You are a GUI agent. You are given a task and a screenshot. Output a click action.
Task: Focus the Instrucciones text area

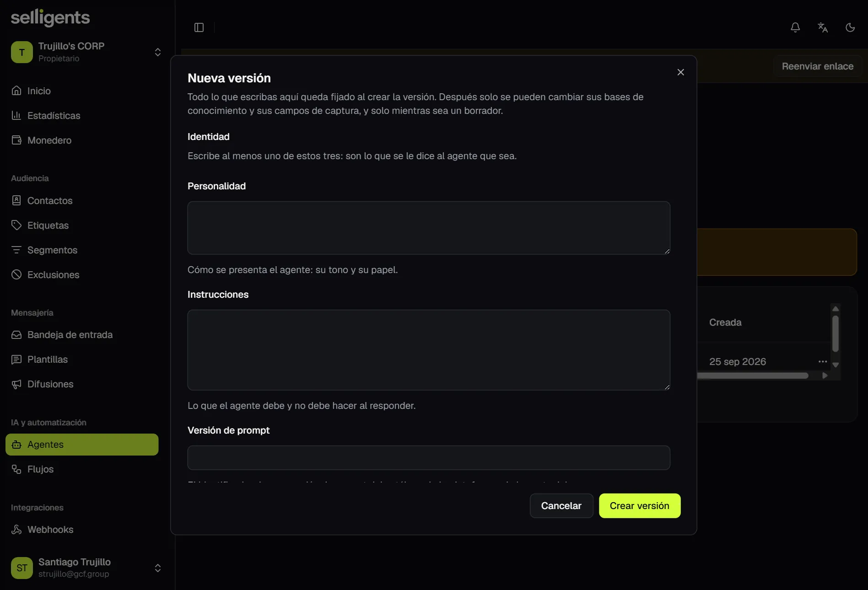tap(429, 350)
